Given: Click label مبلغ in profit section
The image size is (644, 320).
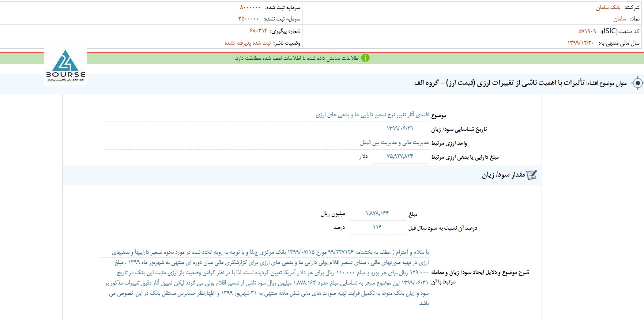Looking at the screenshot, I should coord(413,214).
